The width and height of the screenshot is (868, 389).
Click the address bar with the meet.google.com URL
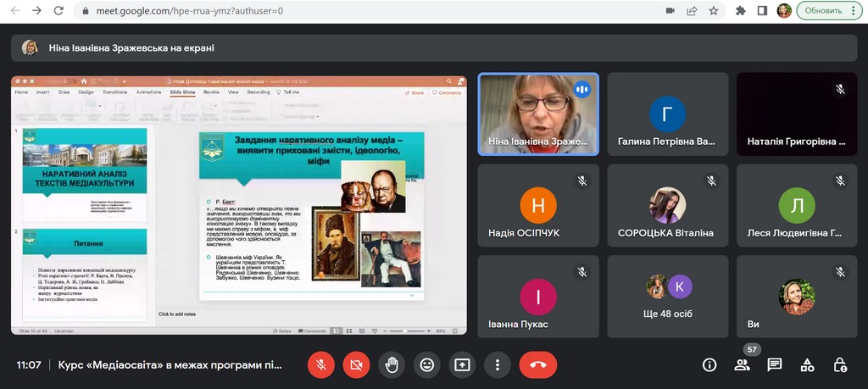coord(339,11)
